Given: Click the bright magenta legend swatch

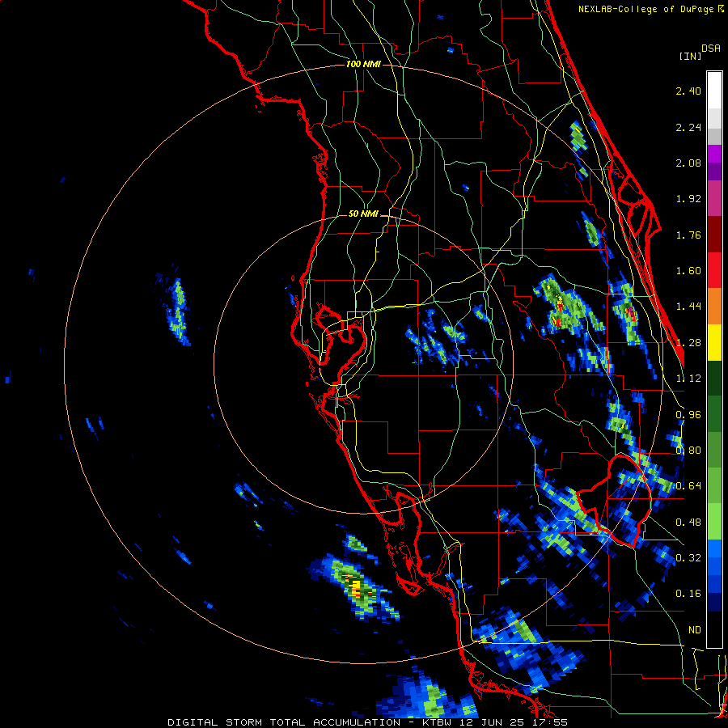Looking at the screenshot, I should 714,154.
